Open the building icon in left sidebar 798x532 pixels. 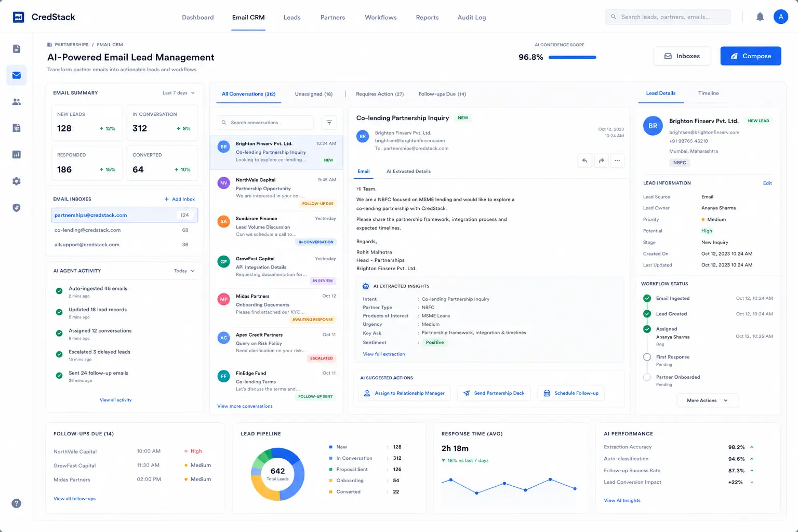17,128
